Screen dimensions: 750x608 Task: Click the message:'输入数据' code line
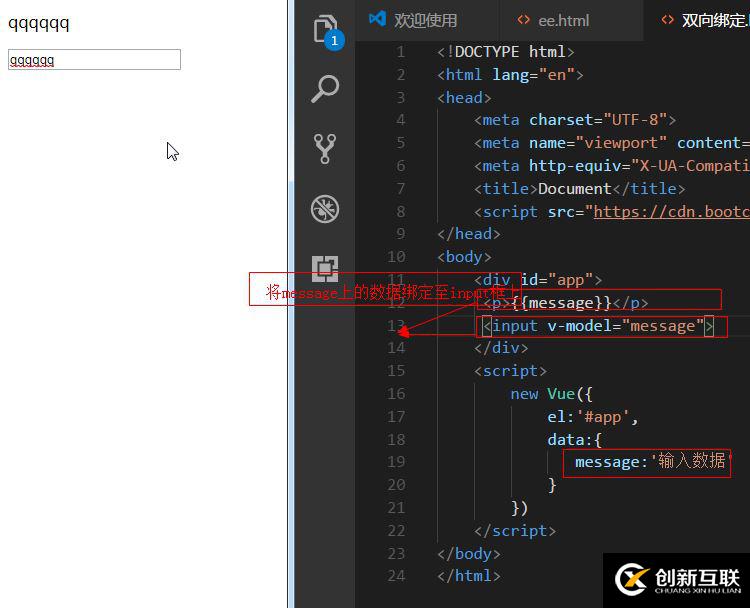pos(652,462)
